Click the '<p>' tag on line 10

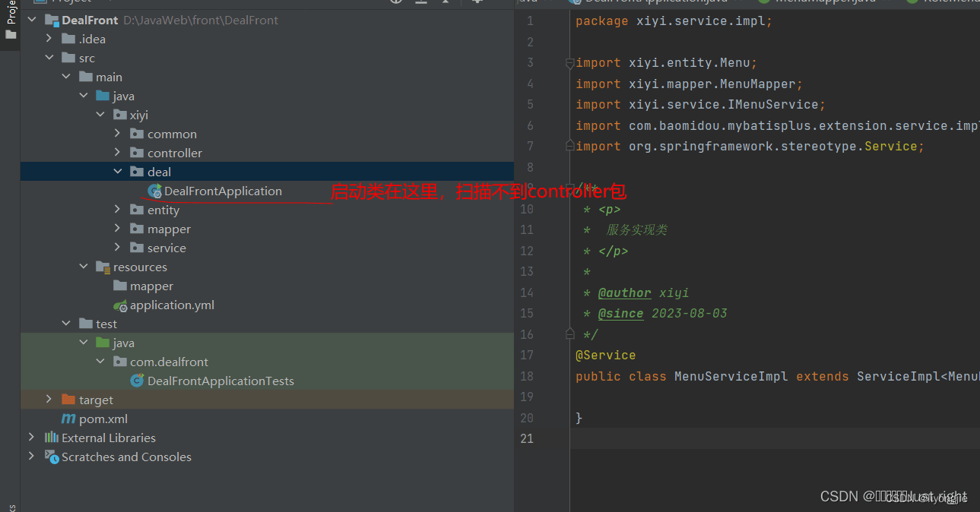(x=609, y=210)
